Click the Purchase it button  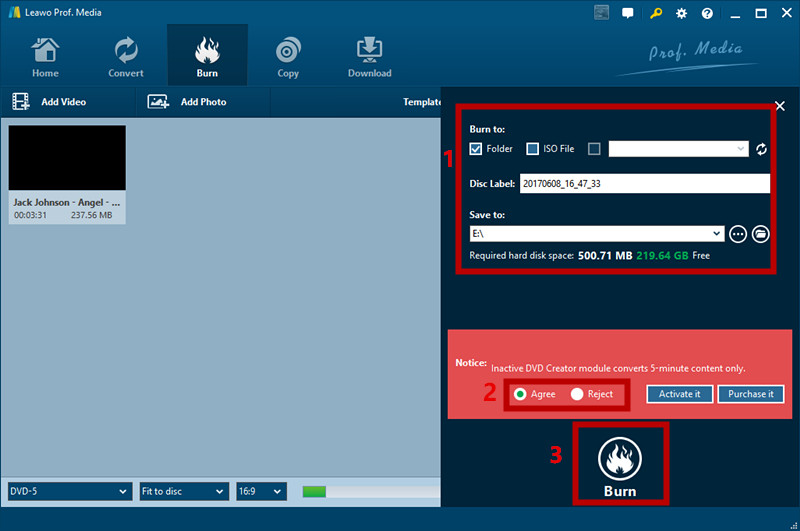[750, 394]
